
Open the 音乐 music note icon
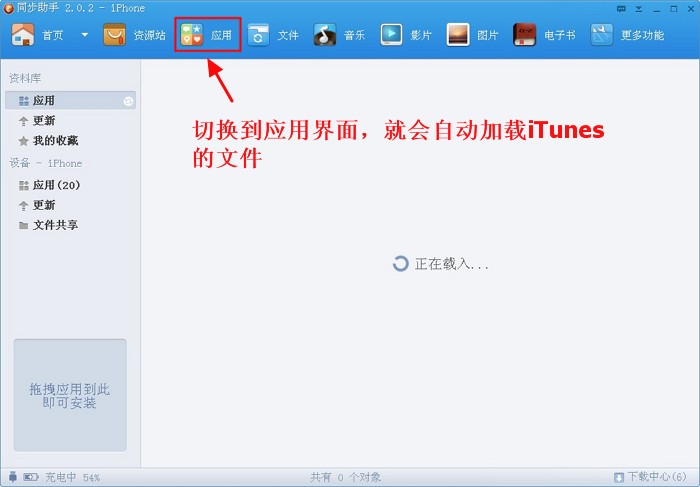[x=325, y=35]
